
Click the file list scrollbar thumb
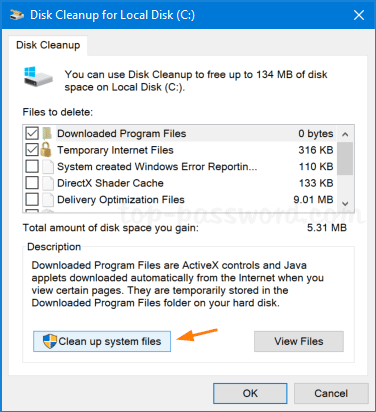pyautogui.click(x=345, y=159)
